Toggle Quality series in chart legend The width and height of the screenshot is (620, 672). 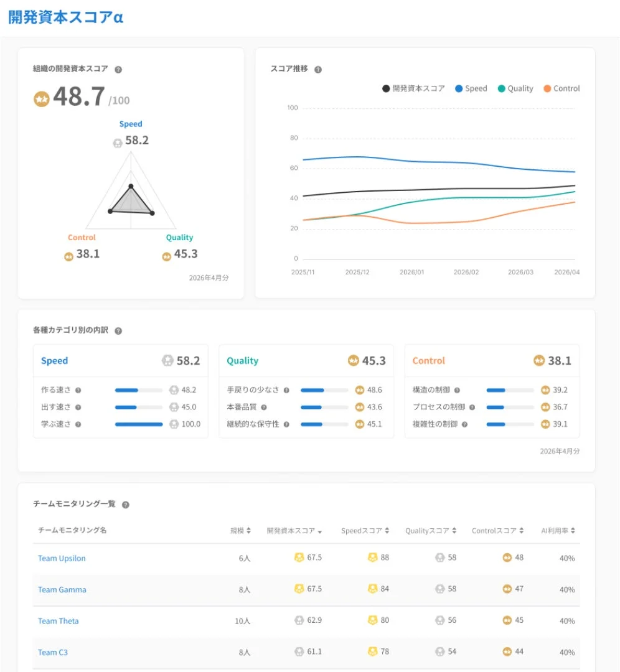click(515, 89)
